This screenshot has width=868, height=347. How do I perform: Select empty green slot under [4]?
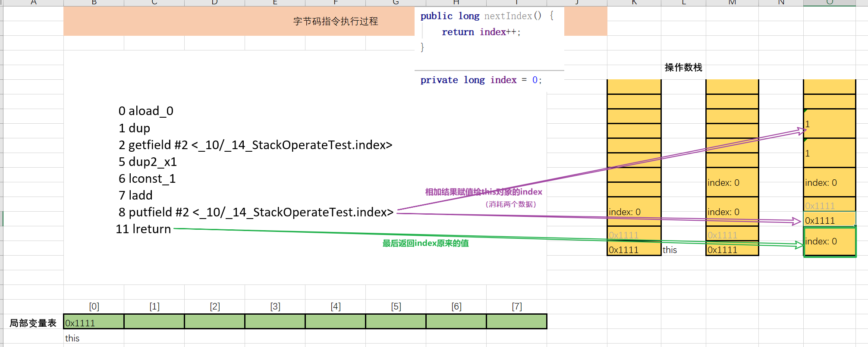pos(336,322)
